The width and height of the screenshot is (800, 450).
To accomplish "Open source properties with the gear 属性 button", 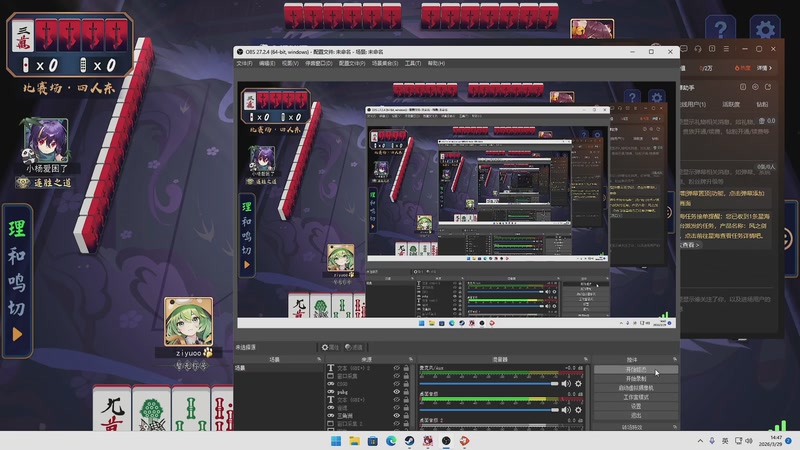I will tap(330, 347).
